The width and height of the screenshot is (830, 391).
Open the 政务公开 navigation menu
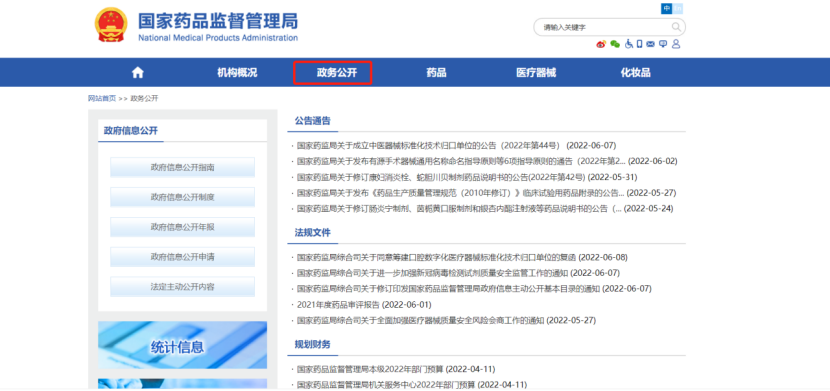pos(337,72)
